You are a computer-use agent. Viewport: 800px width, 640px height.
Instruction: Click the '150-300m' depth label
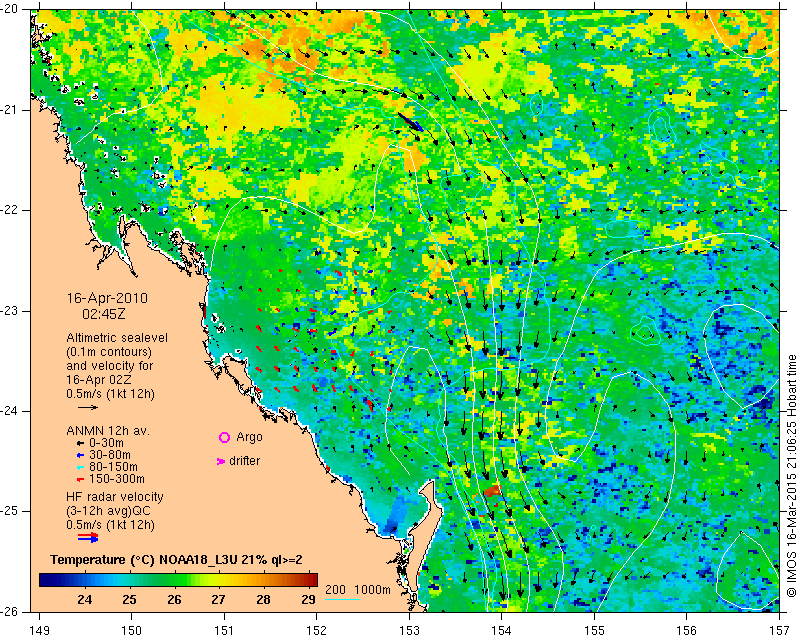pyautogui.click(x=116, y=479)
